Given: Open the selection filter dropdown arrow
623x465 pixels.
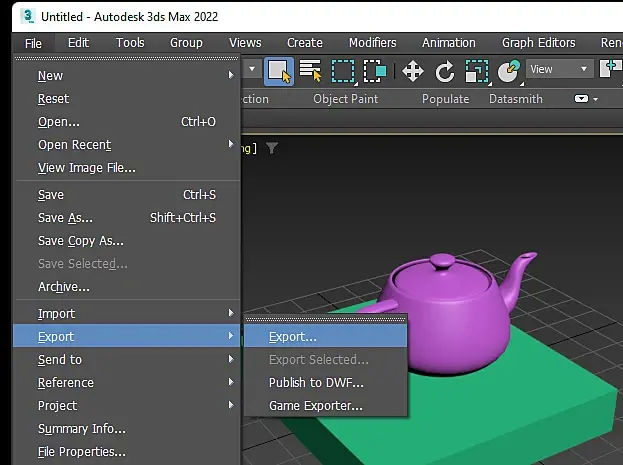Looking at the screenshot, I should [x=252, y=69].
